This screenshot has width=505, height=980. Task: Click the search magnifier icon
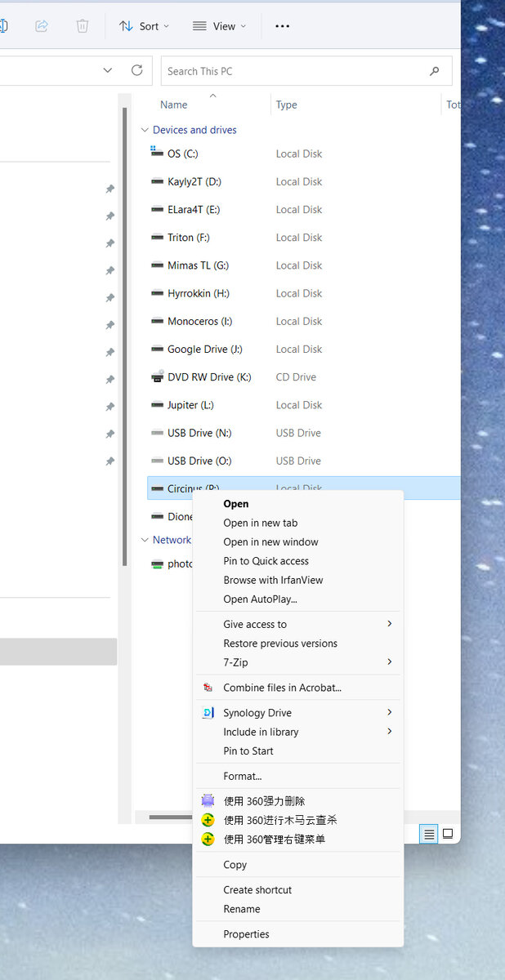tap(434, 71)
